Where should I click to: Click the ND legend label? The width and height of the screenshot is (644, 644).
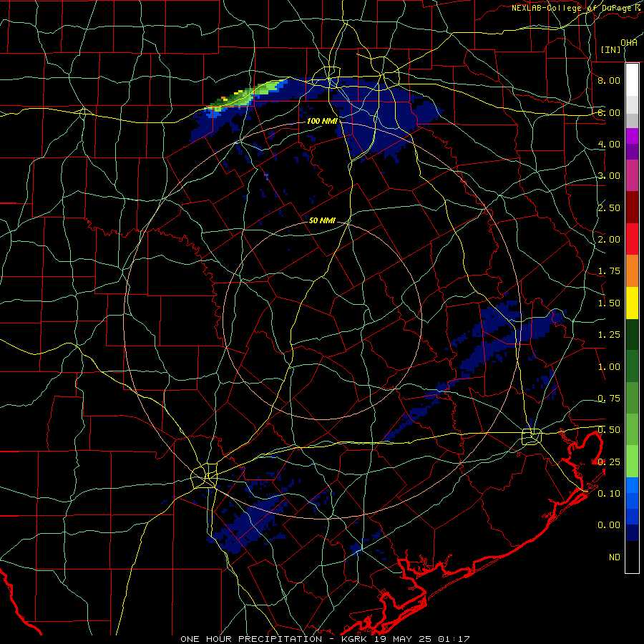point(615,557)
